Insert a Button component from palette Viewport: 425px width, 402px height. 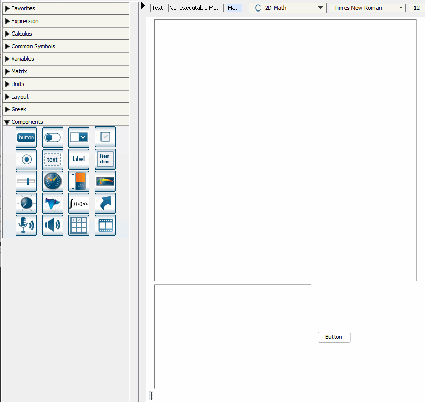(26, 137)
